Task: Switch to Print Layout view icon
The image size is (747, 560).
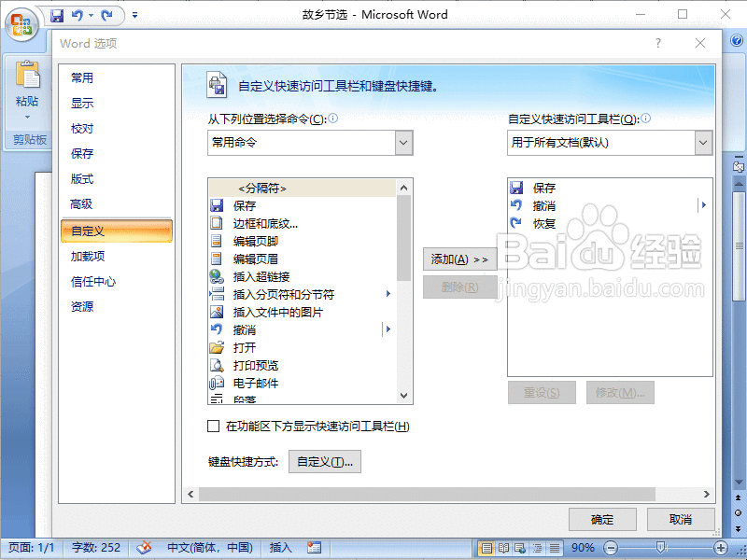Action: pyautogui.click(x=486, y=548)
